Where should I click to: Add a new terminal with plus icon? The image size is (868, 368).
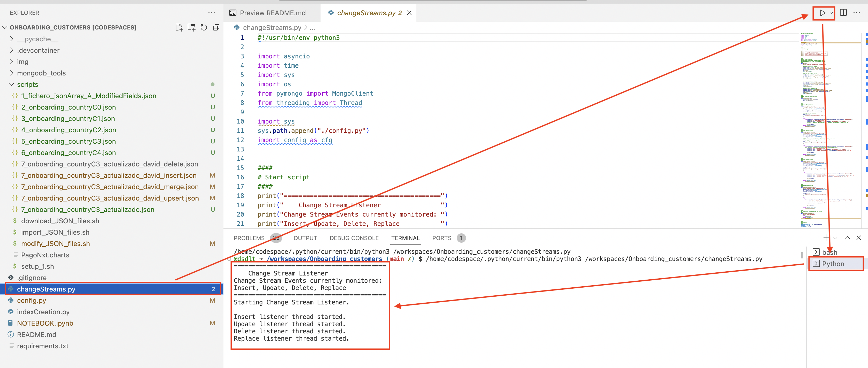[826, 238]
